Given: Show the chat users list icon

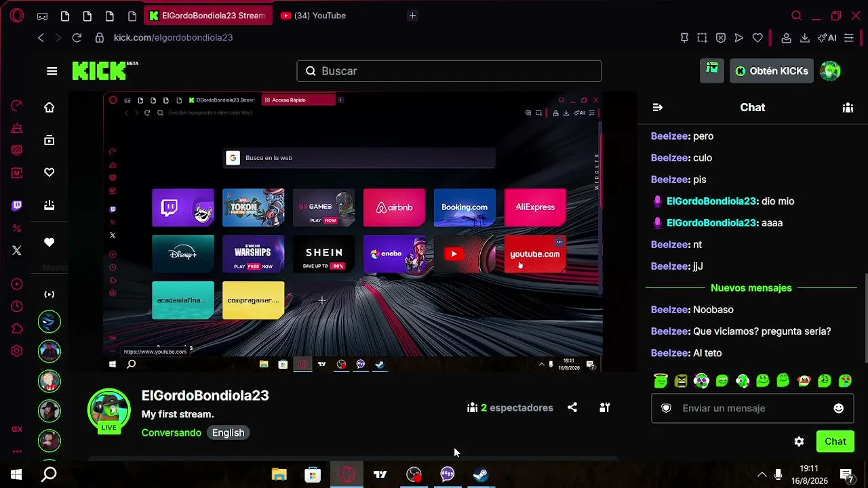Looking at the screenshot, I should (848, 107).
